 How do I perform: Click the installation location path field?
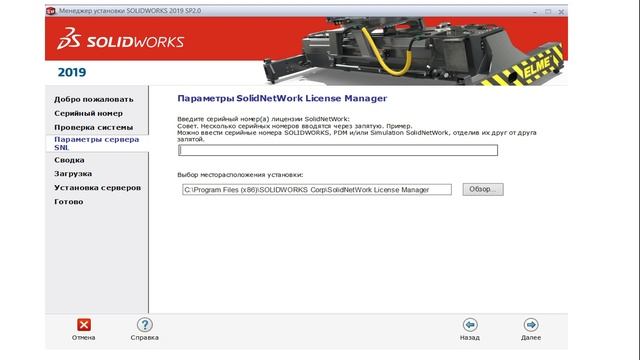[x=317, y=190]
